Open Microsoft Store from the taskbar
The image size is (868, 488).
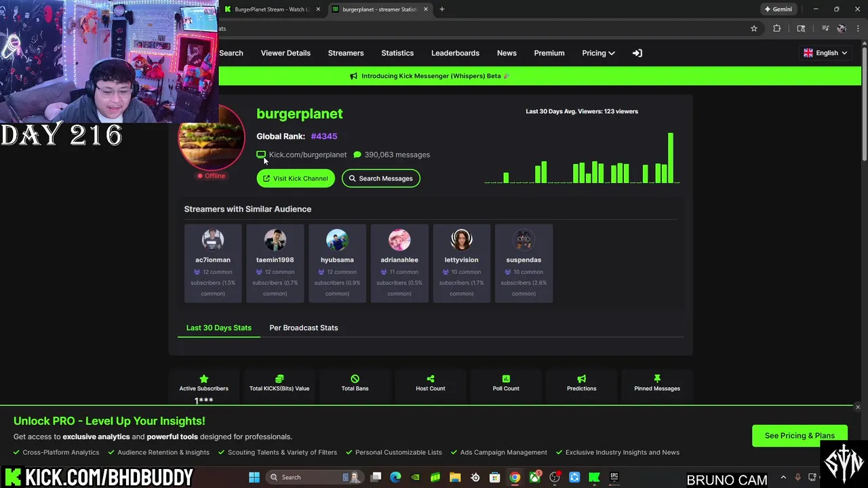click(495, 477)
